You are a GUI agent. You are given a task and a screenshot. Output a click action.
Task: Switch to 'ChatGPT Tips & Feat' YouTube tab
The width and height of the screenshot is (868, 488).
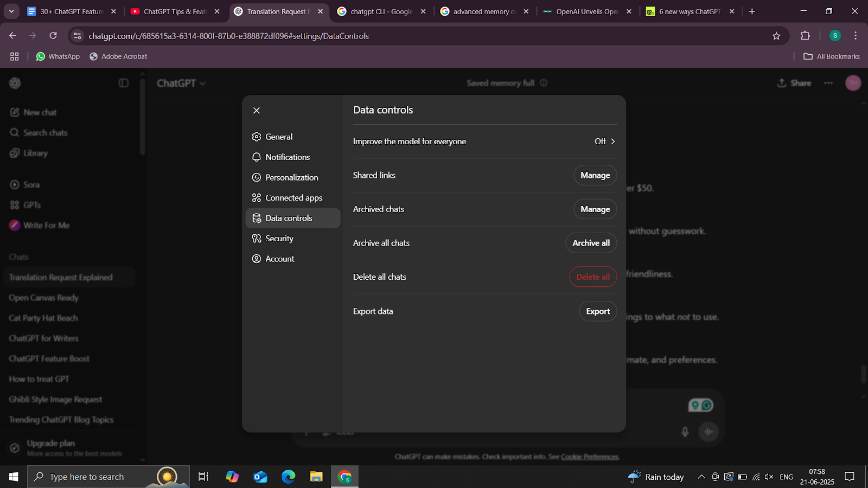coord(176,11)
